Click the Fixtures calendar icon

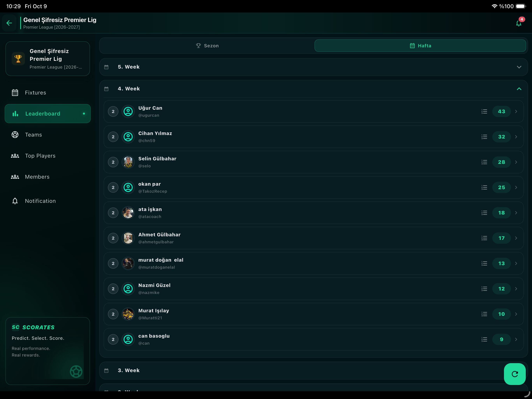15,93
